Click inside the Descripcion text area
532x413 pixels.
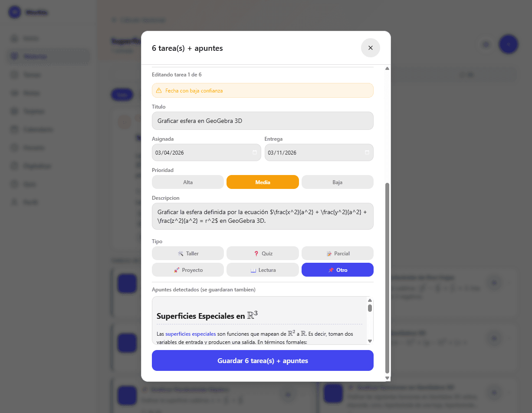pyautogui.click(x=263, y=216)
